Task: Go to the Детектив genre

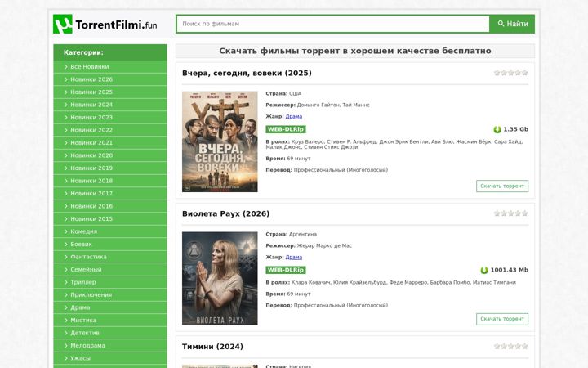Action: pyautogui.click(x=110, y=333)
